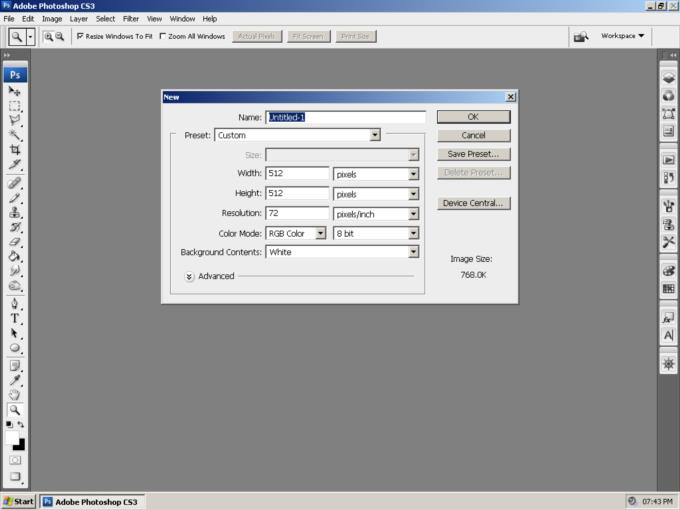Select the Paint Bucket tool
The image size is (680, 510).
point(14,257)
